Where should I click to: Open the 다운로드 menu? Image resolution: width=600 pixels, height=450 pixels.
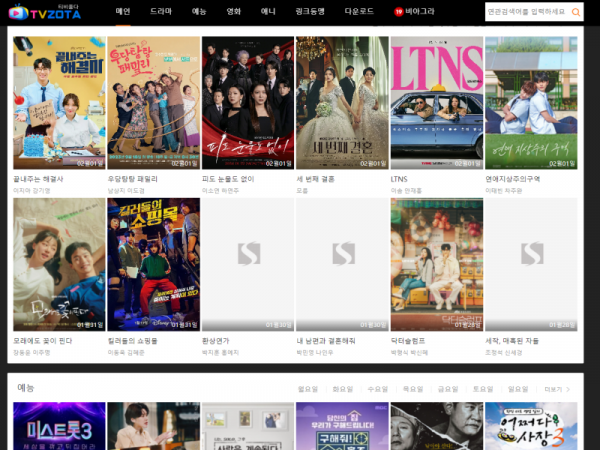[357, 12]
